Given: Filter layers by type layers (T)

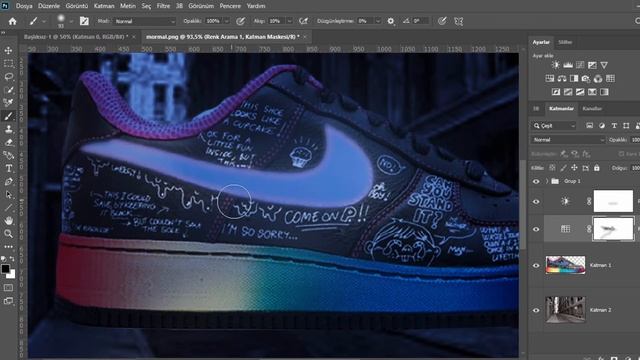Looking at the screenshot, I should coord(614,126).
